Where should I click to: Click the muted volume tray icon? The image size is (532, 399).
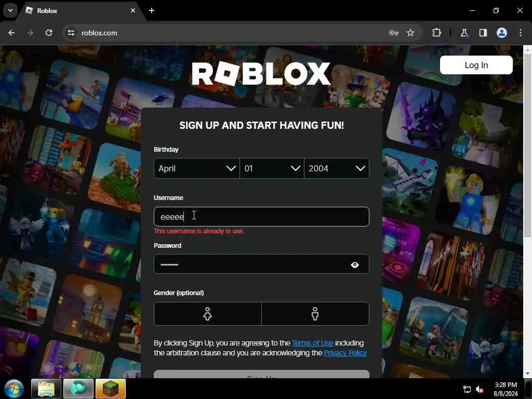(480, 390)
